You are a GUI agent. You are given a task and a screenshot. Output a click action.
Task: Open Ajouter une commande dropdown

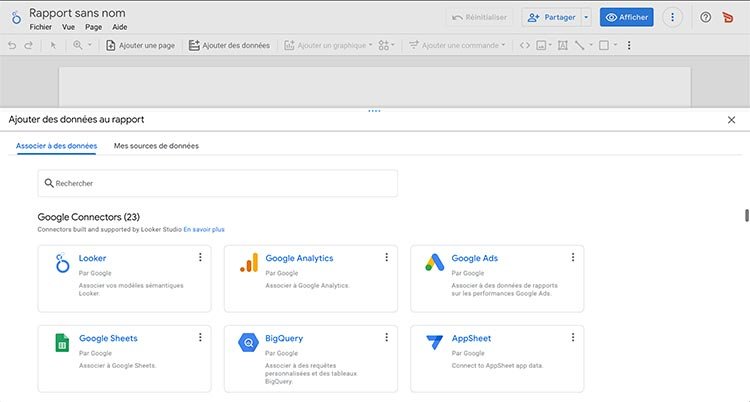pyautogui.click(x=457, y=45)
